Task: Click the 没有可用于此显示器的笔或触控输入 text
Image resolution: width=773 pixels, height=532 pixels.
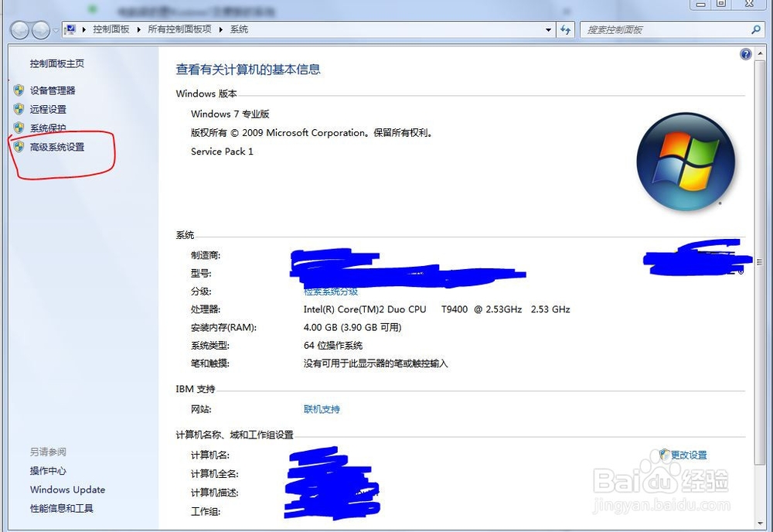Action: click(x=376, y=363)
